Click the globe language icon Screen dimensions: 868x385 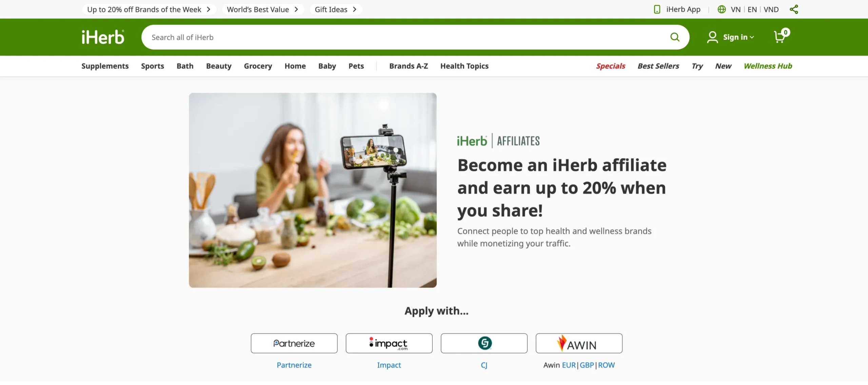coord(722,9)
